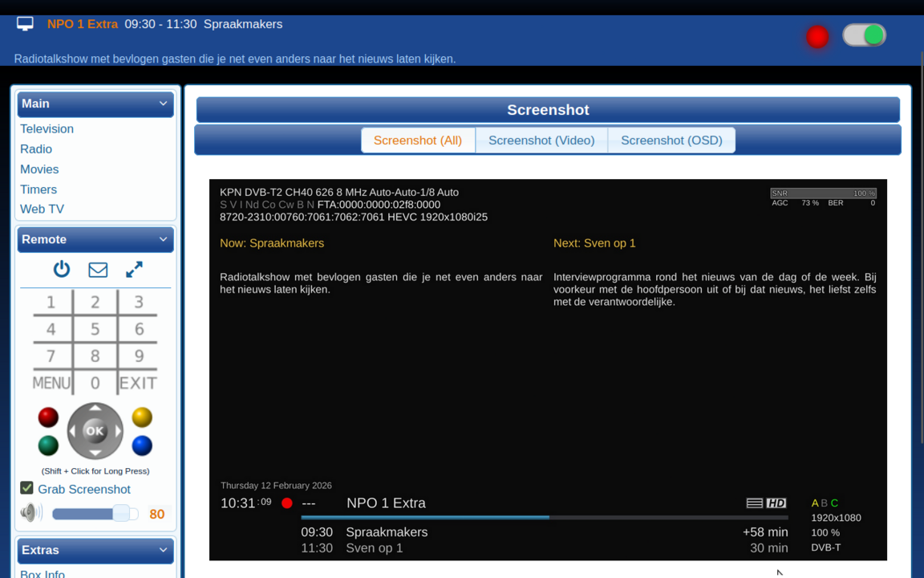
Task: Switch to the Screenshot (OSD) tab
Action: click(x=671, y=140)
